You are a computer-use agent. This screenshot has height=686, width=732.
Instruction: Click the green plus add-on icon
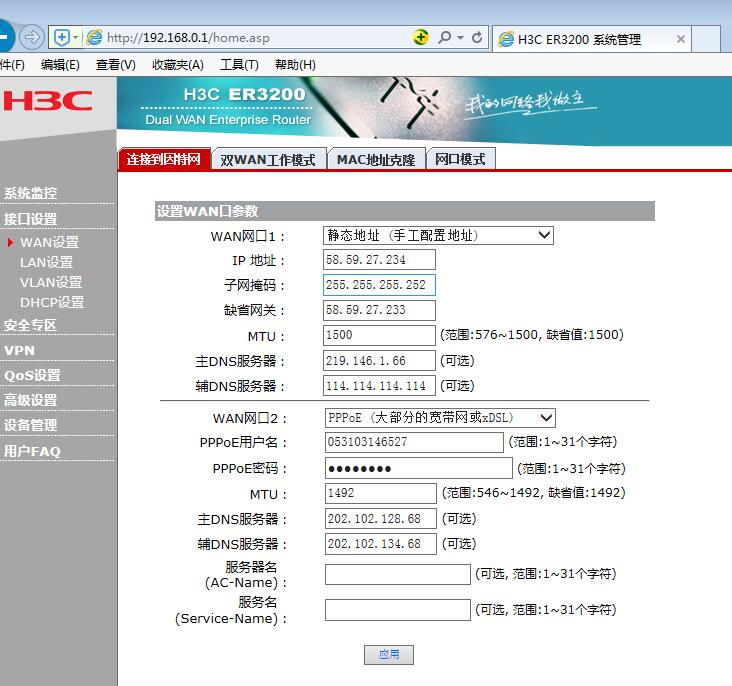(421, 37)
